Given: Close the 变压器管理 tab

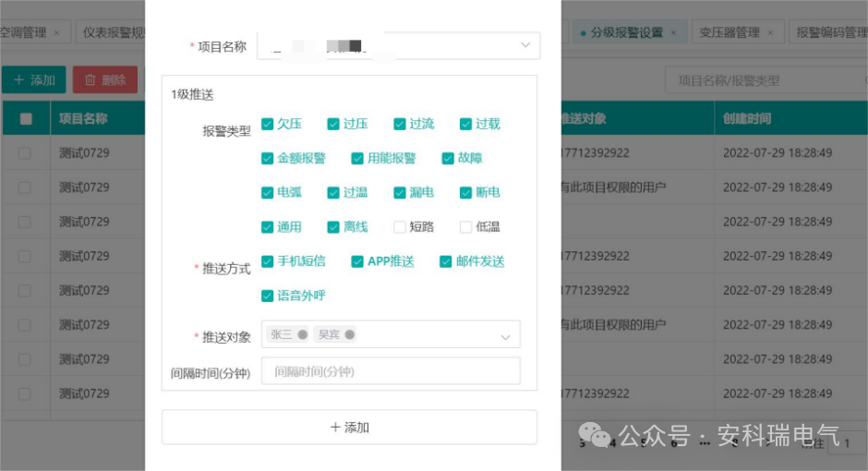Looking at the screenshot, I should pos(770,32).
